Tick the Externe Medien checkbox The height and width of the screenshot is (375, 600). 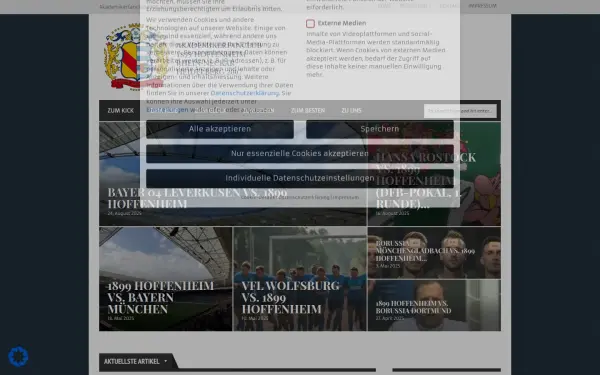(310, 24)
